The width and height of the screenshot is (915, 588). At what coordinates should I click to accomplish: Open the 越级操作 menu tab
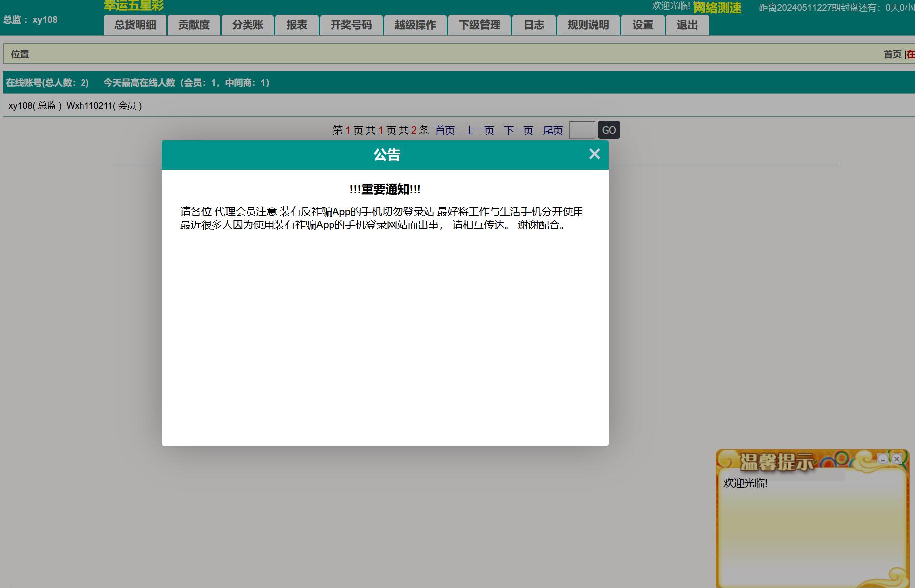coord(415,25)
